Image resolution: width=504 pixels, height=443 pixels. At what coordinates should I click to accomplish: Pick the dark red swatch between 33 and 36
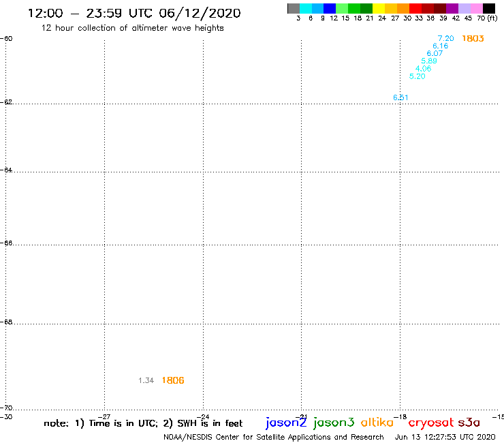(428, 8)
